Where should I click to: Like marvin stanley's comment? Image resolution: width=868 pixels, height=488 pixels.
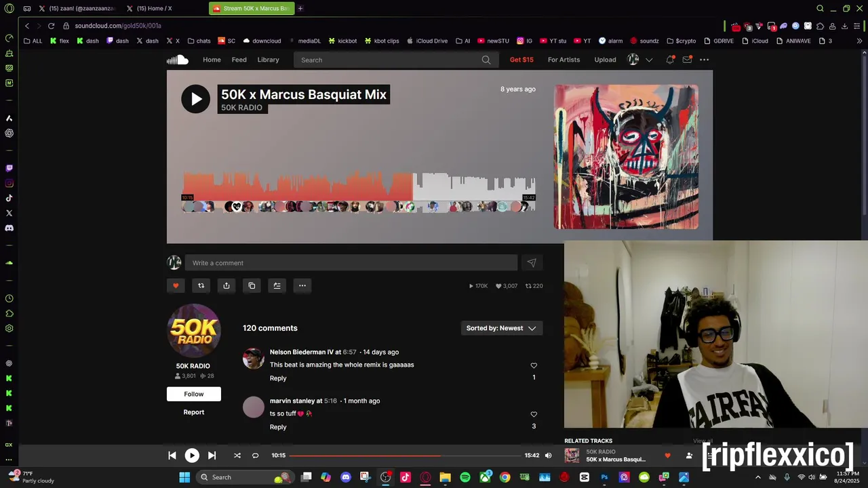pyautogui.click(x=534, y=414)
